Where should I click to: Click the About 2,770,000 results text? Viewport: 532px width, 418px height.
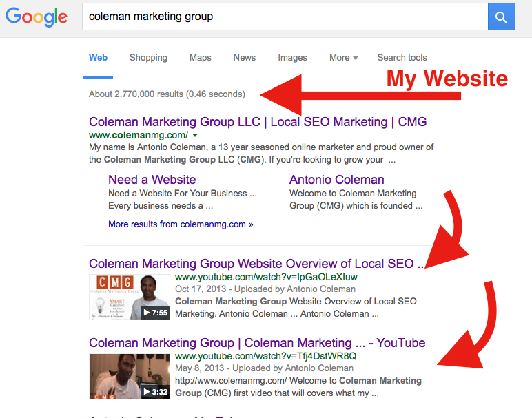(167, 94)
